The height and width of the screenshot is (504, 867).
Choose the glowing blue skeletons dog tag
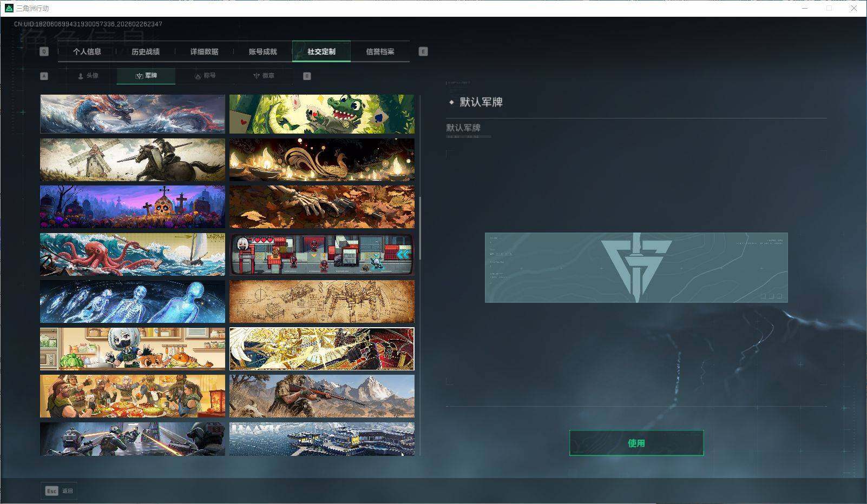[133, 302]
